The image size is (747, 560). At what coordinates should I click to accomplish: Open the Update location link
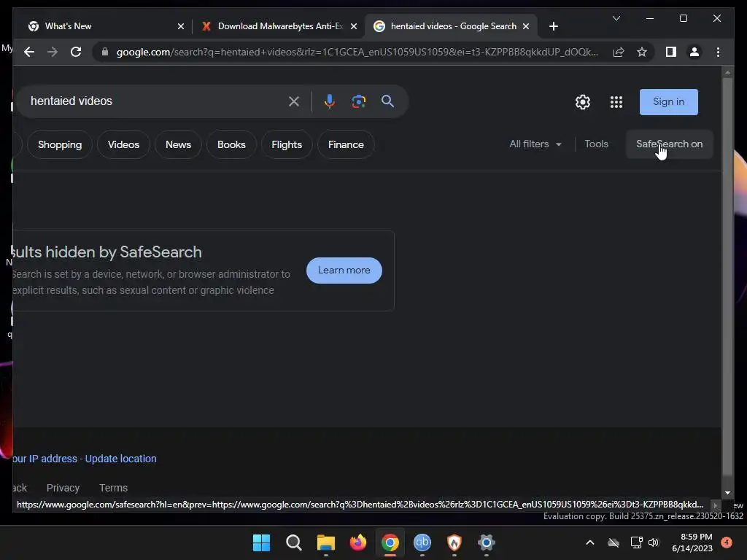click(120, 459)
